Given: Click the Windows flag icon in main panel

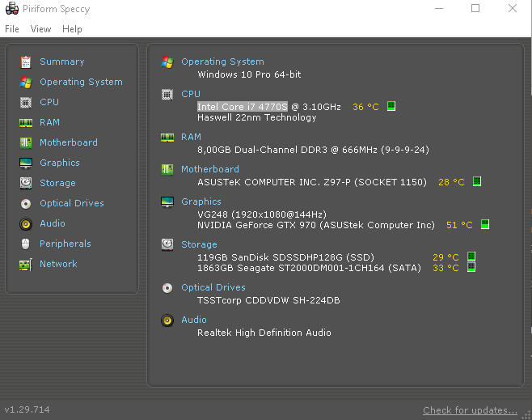Looking at the screenshot, I should point(167,62).
